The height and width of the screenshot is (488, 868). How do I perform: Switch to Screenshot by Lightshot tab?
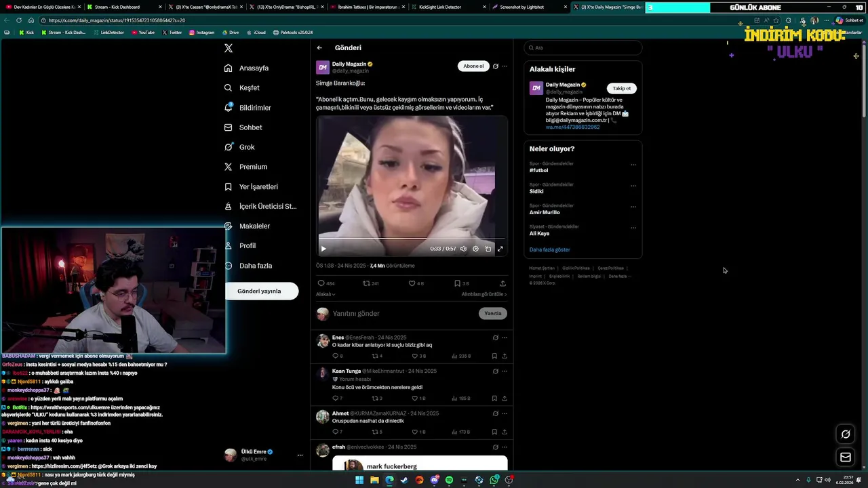tap(530, 7)
